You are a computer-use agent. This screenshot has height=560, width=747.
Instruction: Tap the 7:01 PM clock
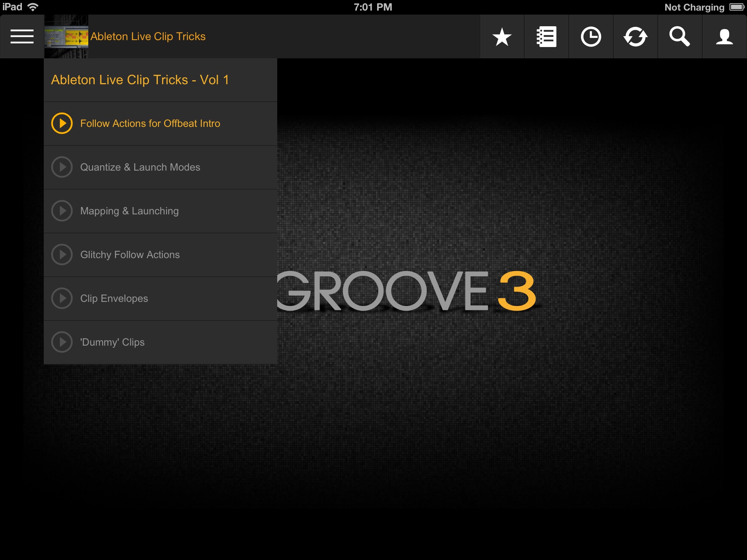(373, 7)
